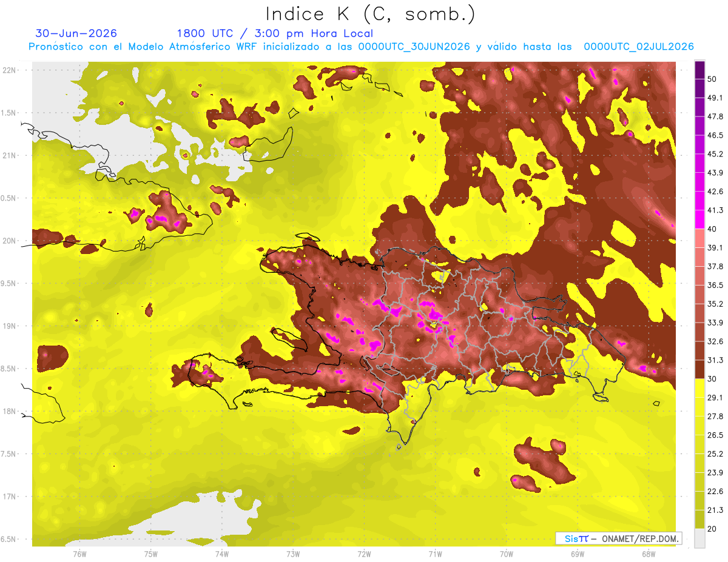Select the "76W" longitude label
Viewport: 728px width, 562px height.
click(x=79, y=554)
